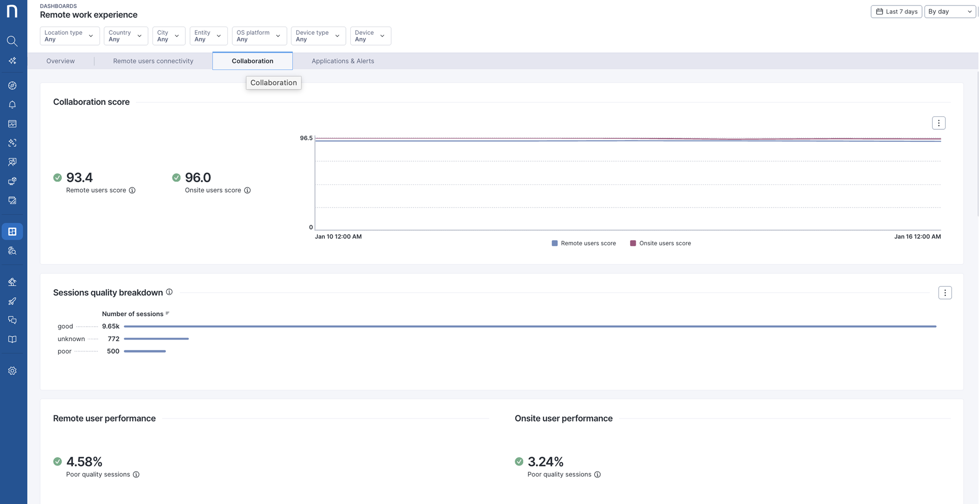Click info icon next to Remote users score
Screen dimensions: 980x504
[132, 190]
